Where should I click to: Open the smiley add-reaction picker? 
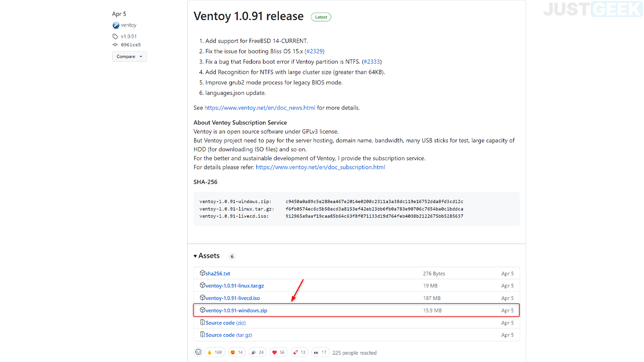pos(198,352)
